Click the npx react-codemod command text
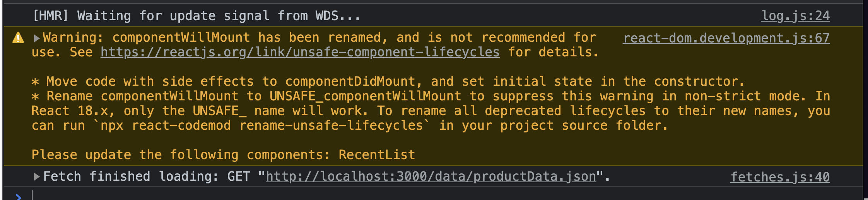This screenshot has height=200, width=868. (x=261, y=125)
